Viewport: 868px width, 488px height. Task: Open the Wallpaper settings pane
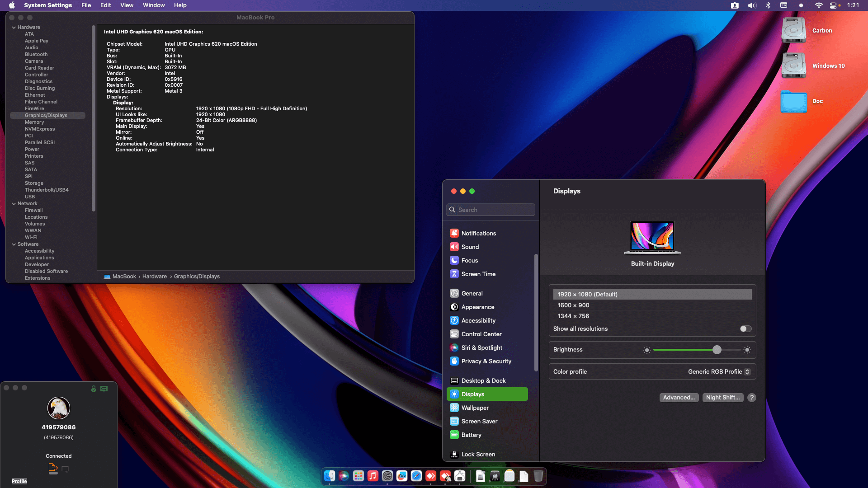coord(475,408)
